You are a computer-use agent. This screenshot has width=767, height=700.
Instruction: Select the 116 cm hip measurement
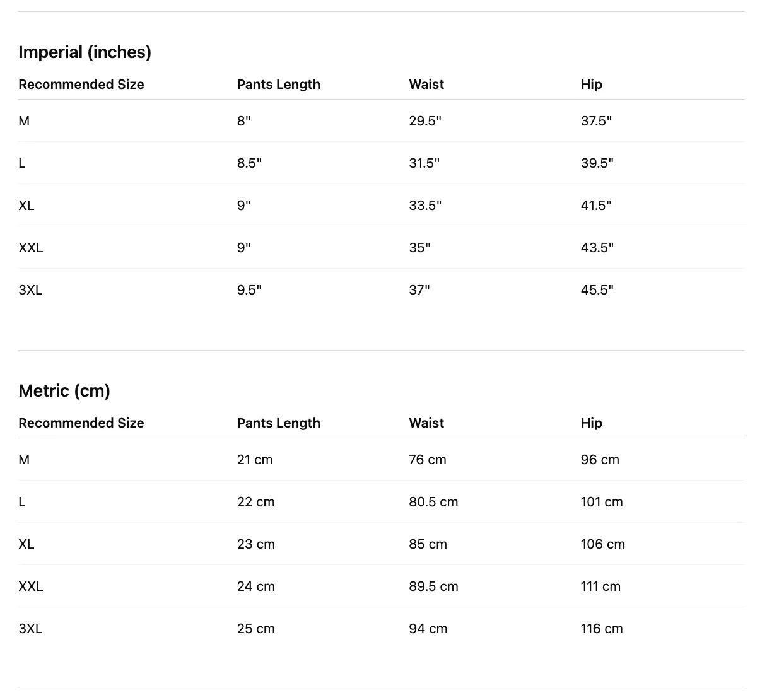click(602, 629)
